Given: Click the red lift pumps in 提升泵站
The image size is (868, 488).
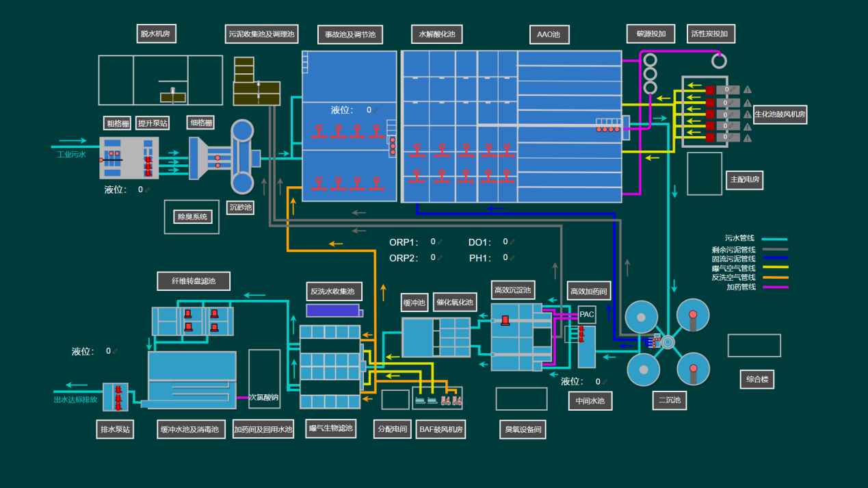Looking at the screenshot, I should point(148,166).
